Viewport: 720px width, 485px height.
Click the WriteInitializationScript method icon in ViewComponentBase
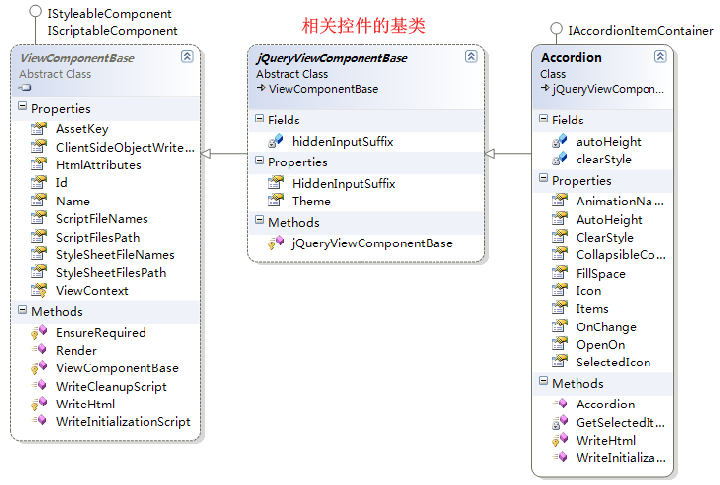click(x=39, y=421)
